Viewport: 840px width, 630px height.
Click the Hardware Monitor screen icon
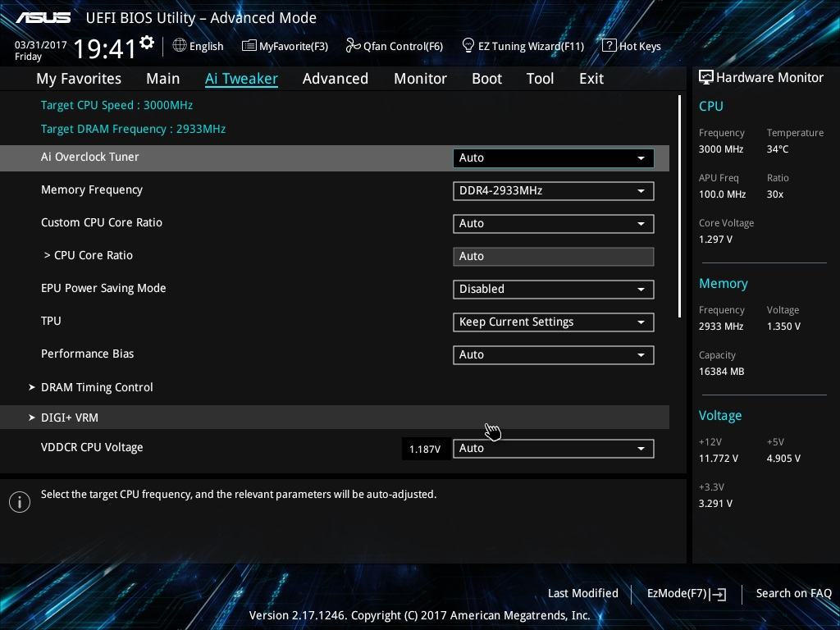(x=706, y=77)
